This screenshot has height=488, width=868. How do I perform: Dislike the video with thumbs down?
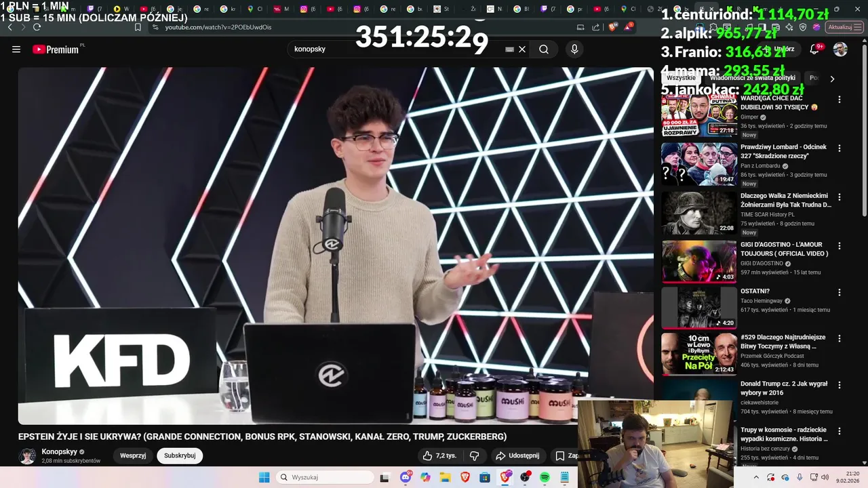(x=475, y=456)
